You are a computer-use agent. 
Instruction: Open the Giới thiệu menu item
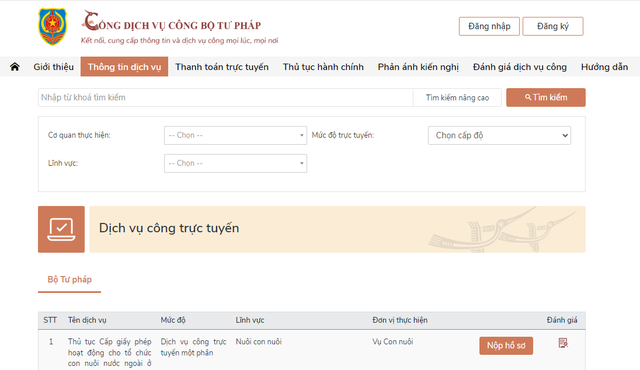[x=53, y=67]
